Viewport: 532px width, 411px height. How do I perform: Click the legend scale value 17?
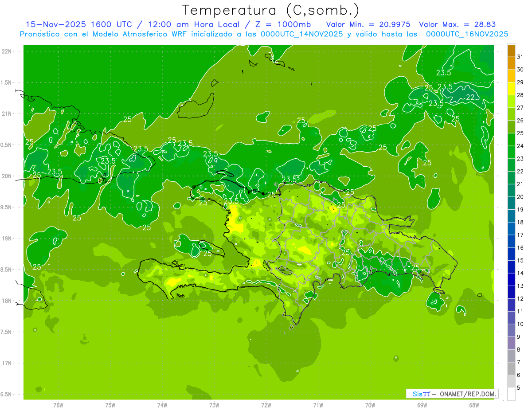click(x=520, y=235)
